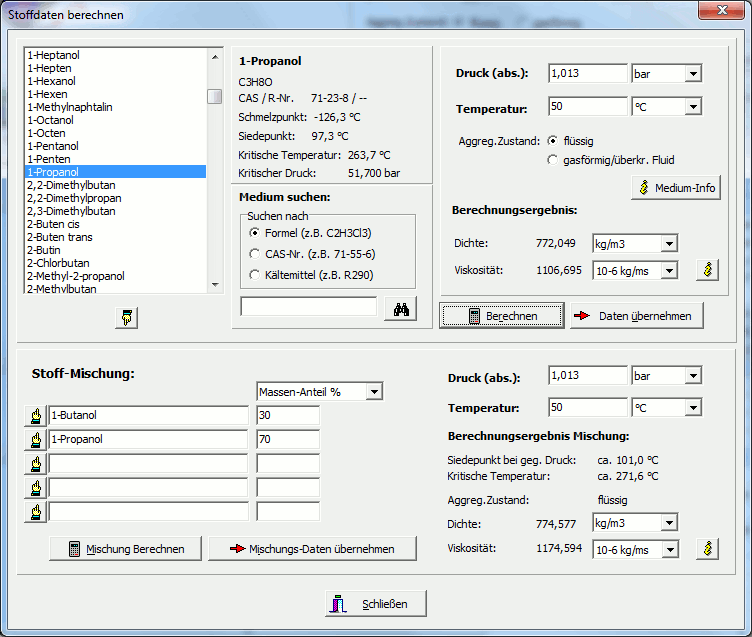
Task: Click the hand-pointing-down icon below substance list
Action: (x=127, y=318)
